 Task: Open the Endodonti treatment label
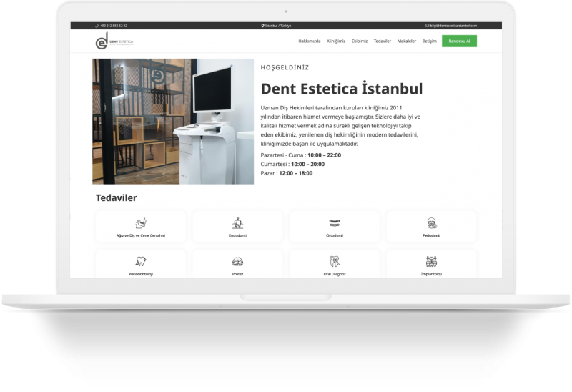pos(238,235)
